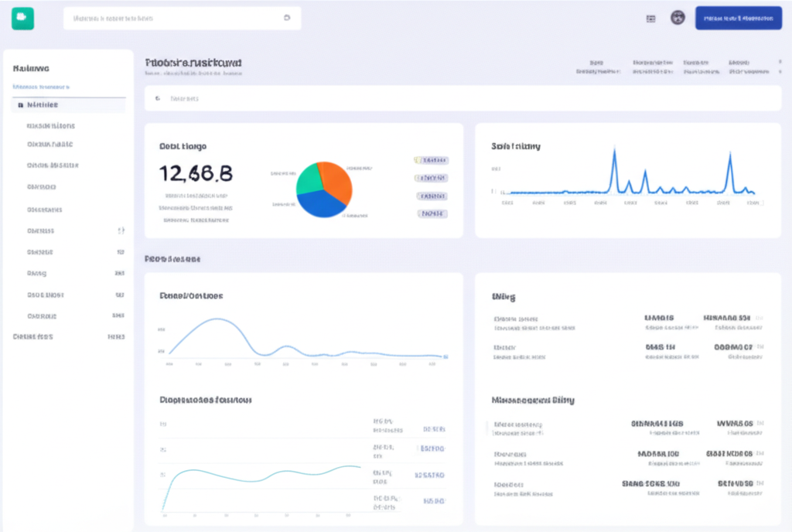Viewport: 792px width, 532px height.
Task: Open the grid view icon beside the avatar
Action: [x=650, y=18]
